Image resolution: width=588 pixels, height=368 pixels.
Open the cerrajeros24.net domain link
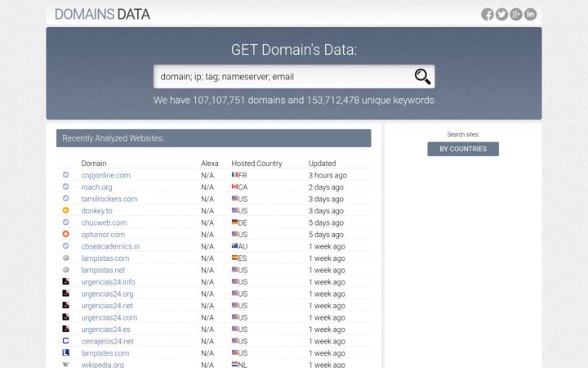pos(107,341)
